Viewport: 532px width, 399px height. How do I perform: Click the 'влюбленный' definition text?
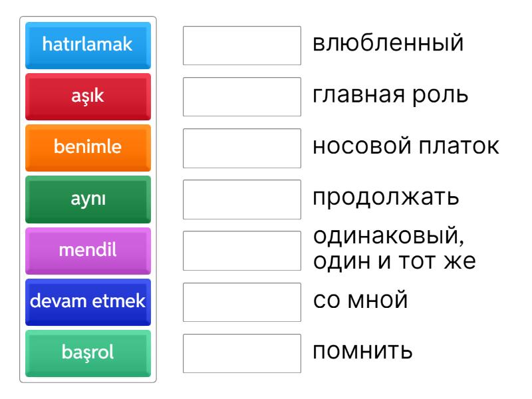[x=387, y=44]
